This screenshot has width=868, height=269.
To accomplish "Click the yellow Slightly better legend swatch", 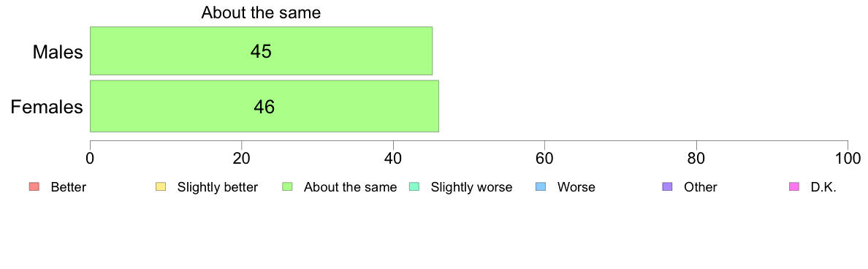I will click(x=161, y=187).
